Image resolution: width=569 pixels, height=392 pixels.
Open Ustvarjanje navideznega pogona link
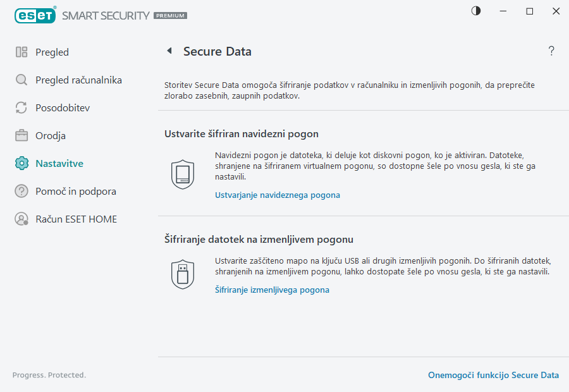(277, 195)
